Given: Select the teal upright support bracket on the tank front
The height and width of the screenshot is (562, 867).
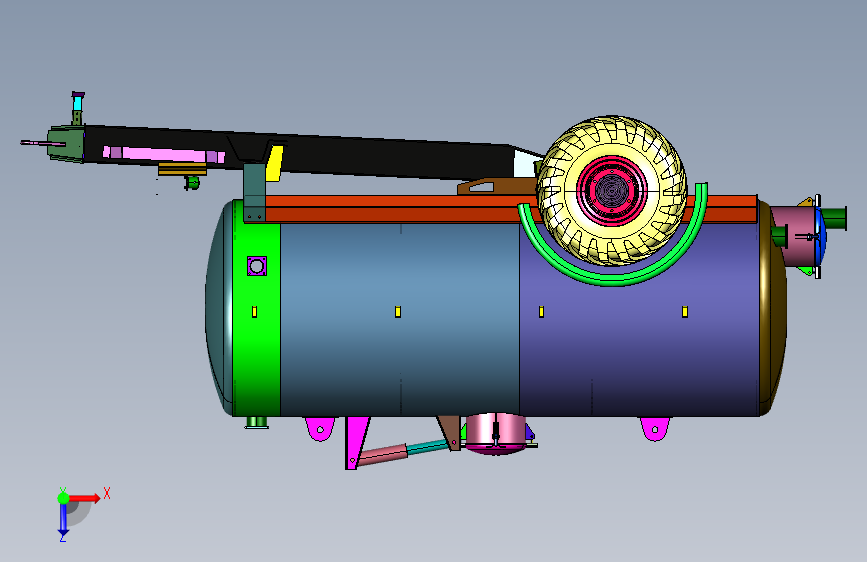Looking at the screenshot, I should point(254,192).
